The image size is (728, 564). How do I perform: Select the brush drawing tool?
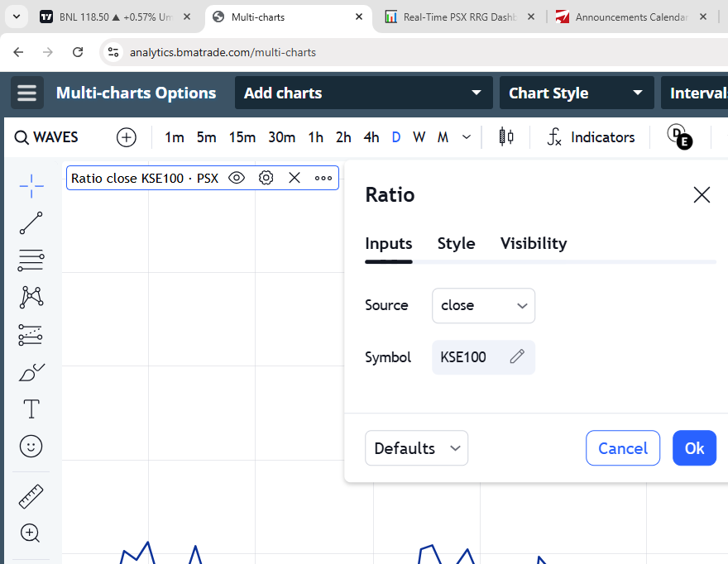(x=31, y=372)
